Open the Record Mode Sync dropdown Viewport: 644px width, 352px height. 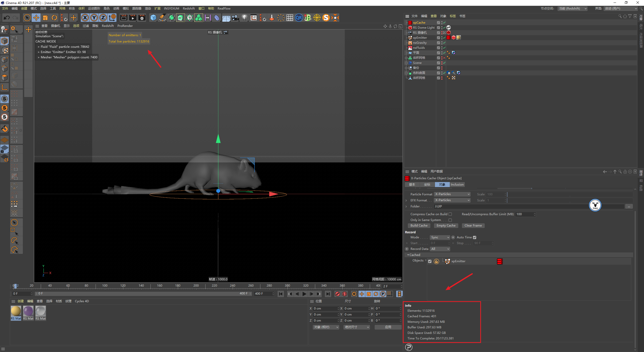pos(440,237)
